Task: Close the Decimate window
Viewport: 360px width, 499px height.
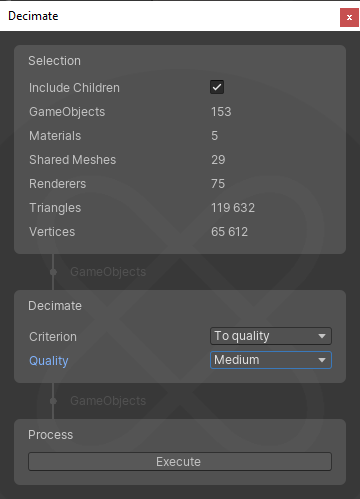Action: coord(349,17)
